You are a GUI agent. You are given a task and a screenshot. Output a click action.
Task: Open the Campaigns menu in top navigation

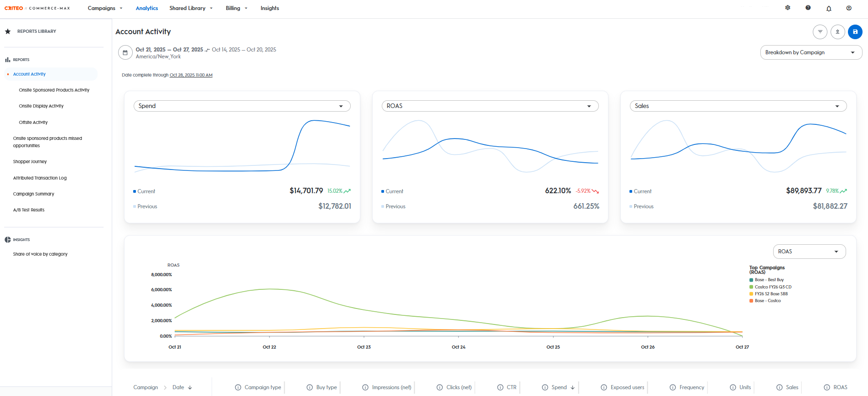[x=105, y=8]
